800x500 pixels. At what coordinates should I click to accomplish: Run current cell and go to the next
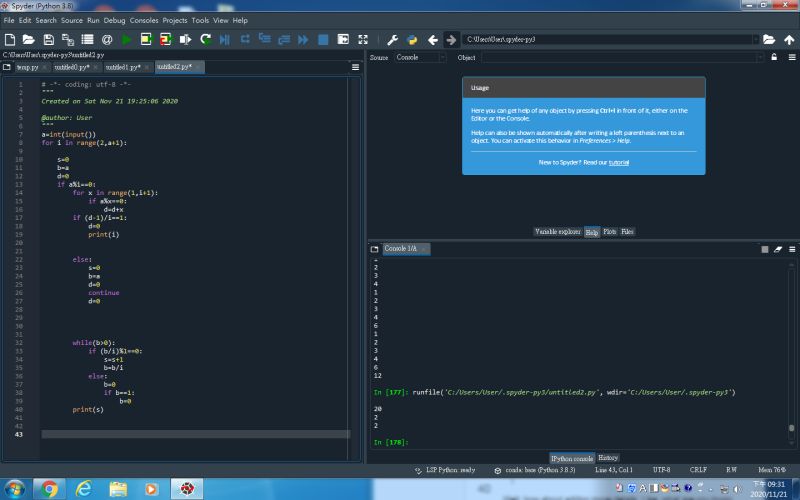click(x=165, y=39)
